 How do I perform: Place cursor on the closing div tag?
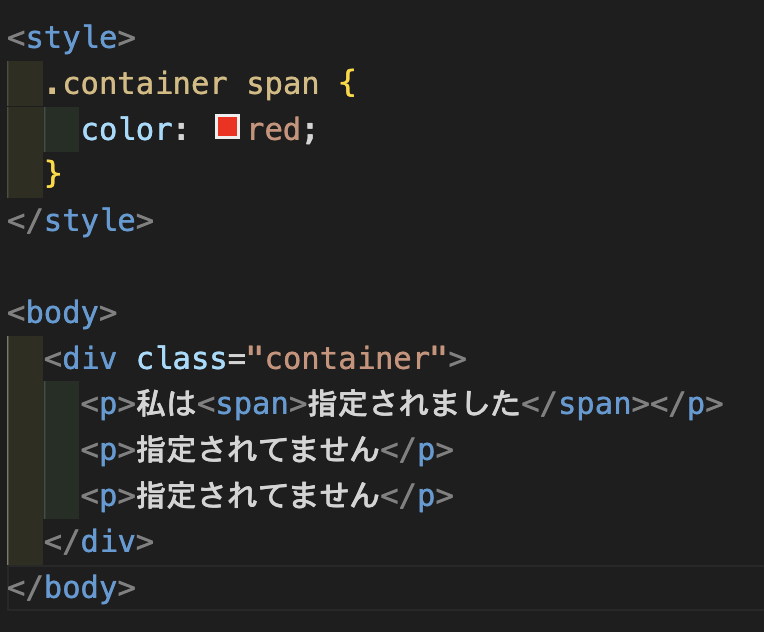(x=99, y=541)
